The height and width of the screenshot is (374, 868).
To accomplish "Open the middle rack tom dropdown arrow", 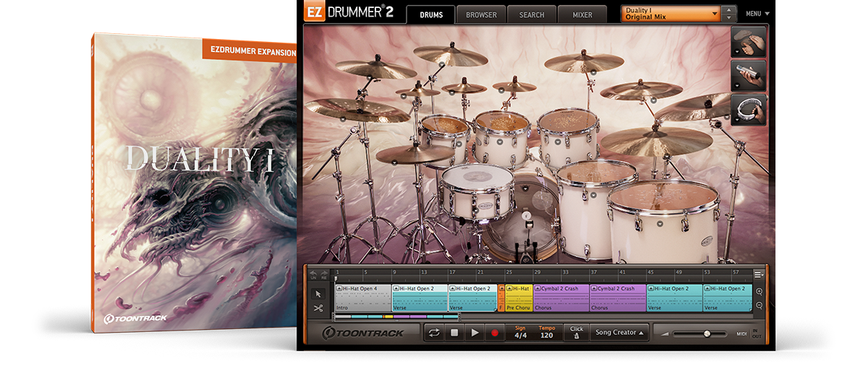I will [500, 143].
